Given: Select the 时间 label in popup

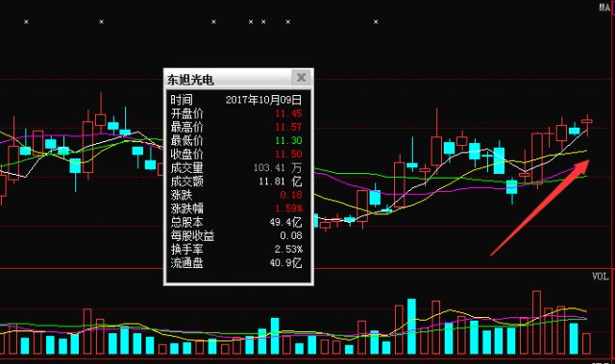Looking at the screenshot, I should (x=182, y=100).
